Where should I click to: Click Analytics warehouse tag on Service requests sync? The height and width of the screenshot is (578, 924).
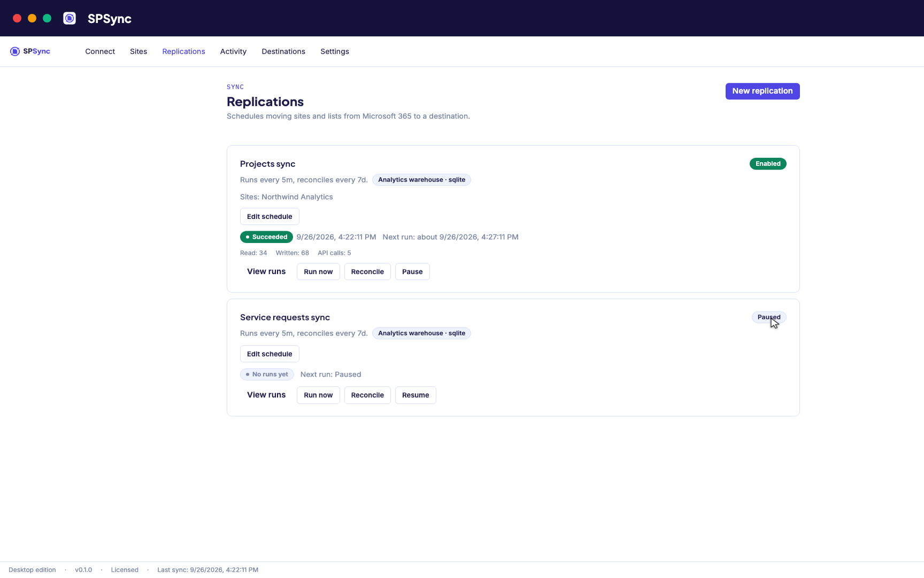pyautogui.click(x=421, y=333)
